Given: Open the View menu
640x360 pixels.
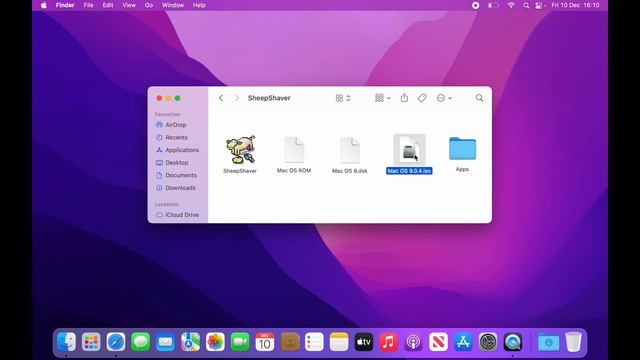Looking at the screenshot, I should coord(129,5).
